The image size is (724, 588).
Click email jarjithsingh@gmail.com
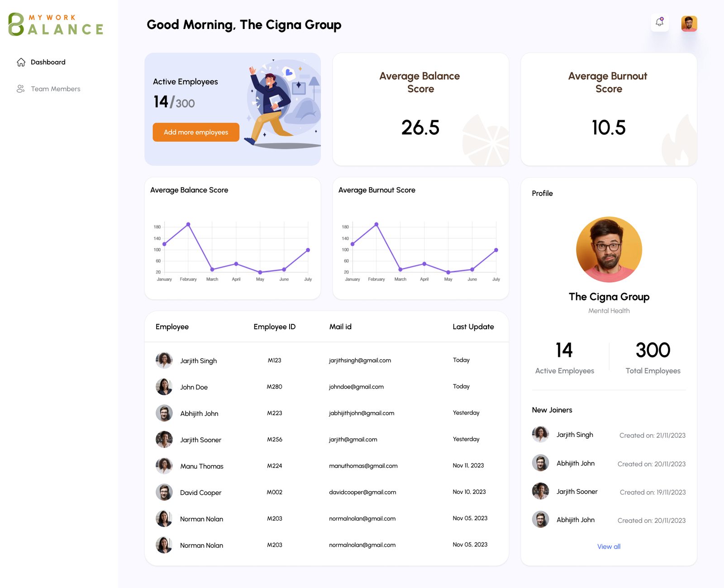click(x=360, y=360)
